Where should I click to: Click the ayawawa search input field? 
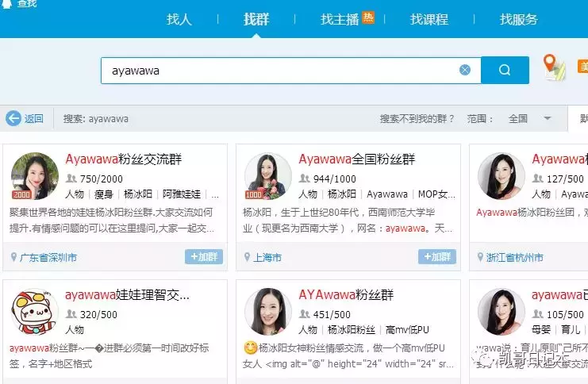coord(278,70)
